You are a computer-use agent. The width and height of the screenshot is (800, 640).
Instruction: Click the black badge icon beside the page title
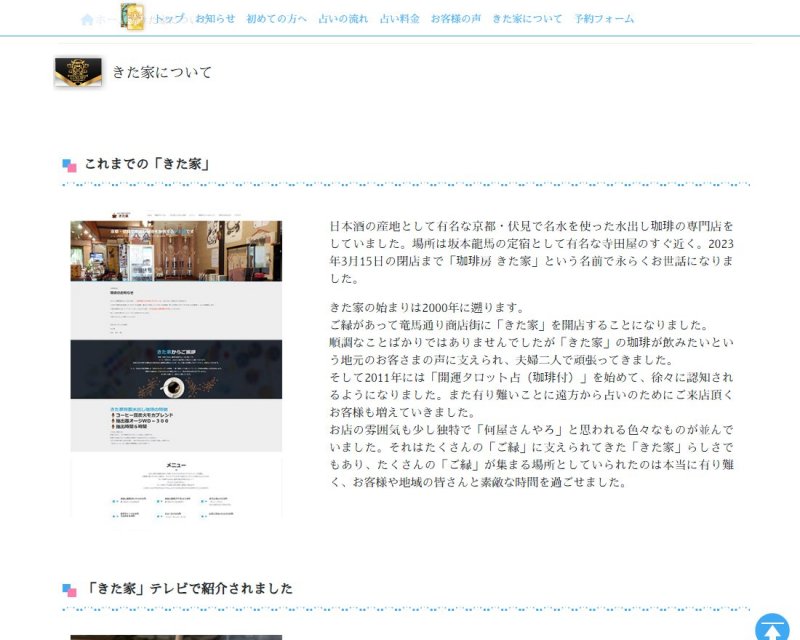click(x=78, y=72)
